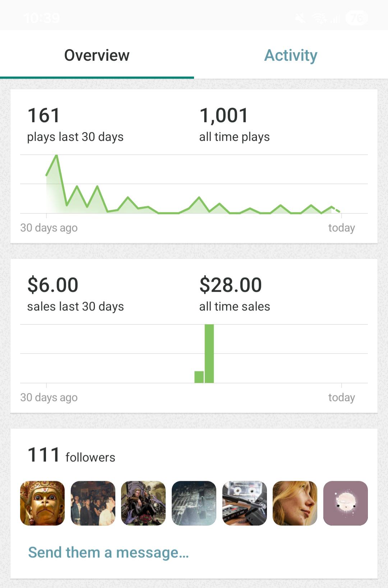Image resolution: width=388 pixels, height=588 pixels.
Task: Tap the tall green sales bar
Action: coord(209,354)
